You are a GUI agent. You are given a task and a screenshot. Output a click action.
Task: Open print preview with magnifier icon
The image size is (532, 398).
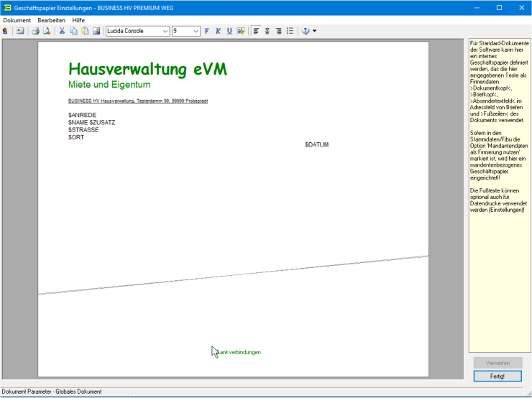tap(47, 31)
